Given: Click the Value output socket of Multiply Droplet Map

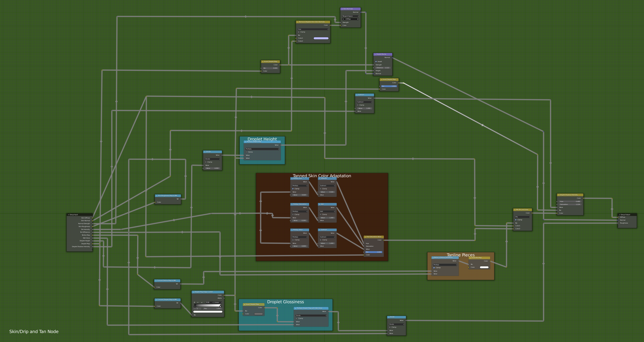Looking at the screenshot, I should (281, 145).
